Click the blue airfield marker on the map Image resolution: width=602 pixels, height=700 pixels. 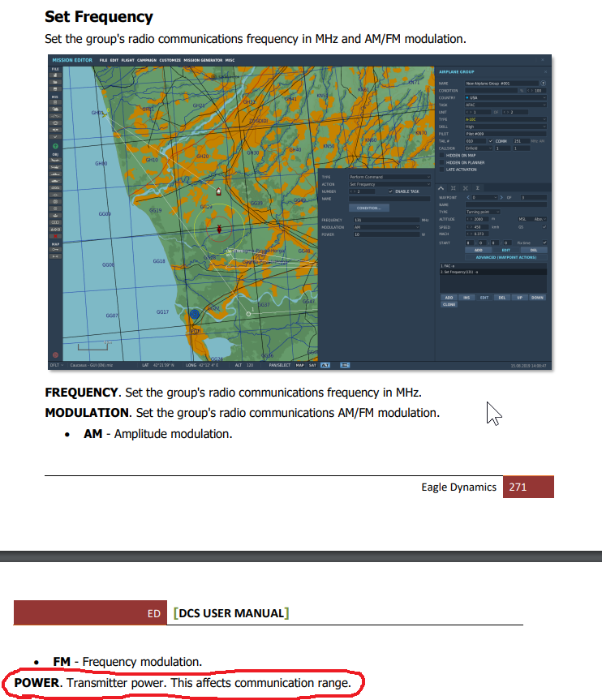pyautogui.click(x=195, y=314)
